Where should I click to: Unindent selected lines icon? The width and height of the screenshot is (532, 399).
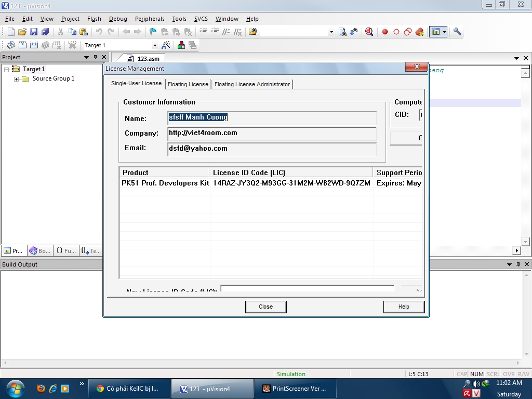[215, 32]
